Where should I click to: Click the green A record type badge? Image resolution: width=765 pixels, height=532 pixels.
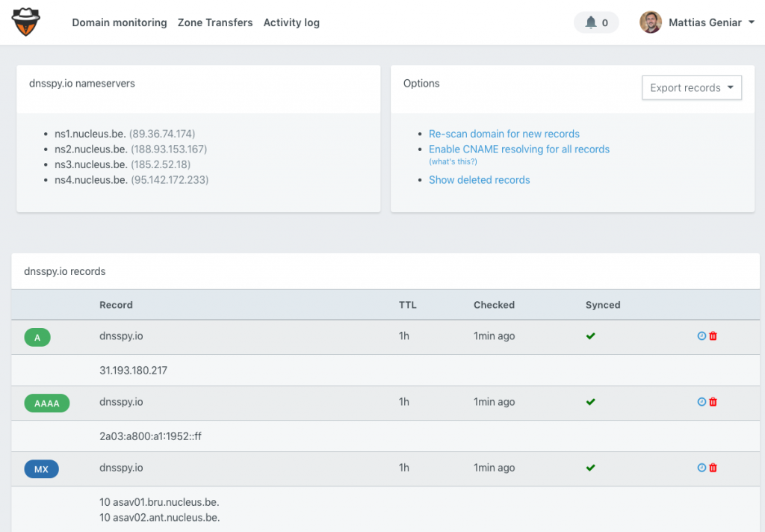point(37,337)
